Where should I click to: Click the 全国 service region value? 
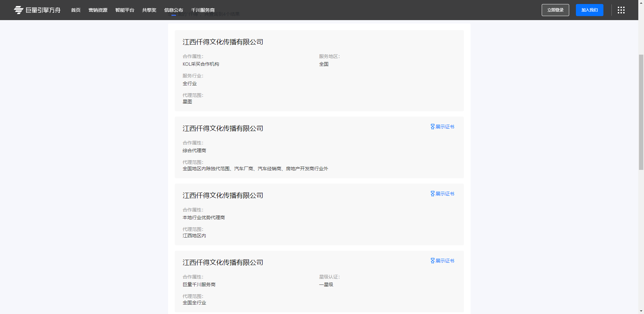324,64
